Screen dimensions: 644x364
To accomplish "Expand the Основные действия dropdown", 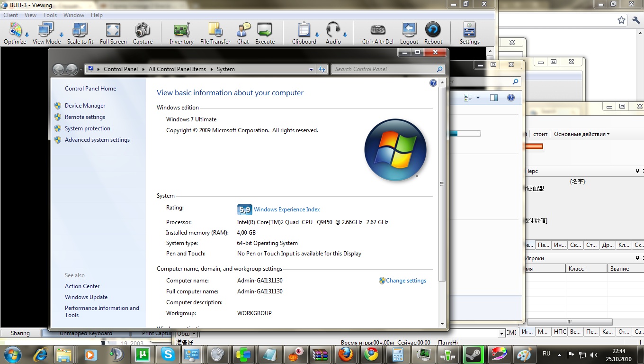I will coord(581,134).
